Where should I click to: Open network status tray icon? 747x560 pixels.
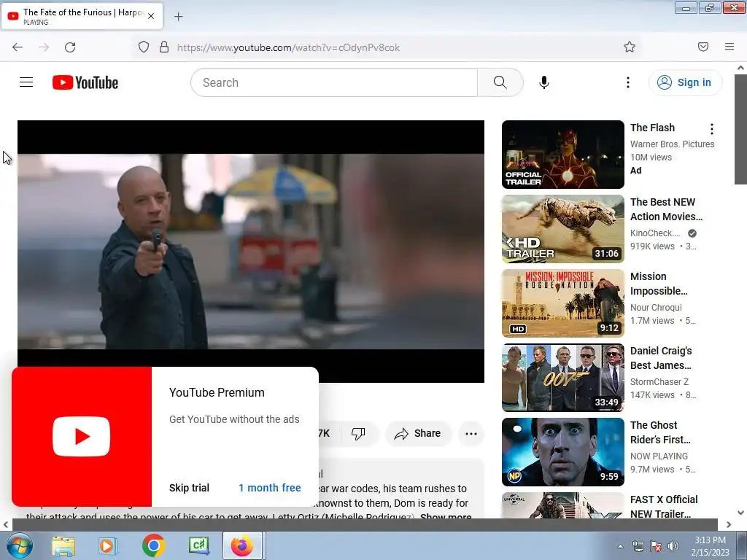pos(638,546)
